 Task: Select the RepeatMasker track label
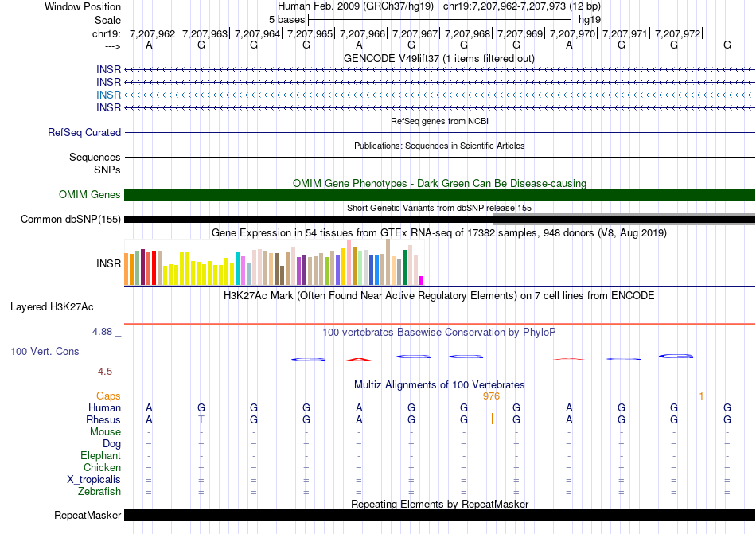87,516
